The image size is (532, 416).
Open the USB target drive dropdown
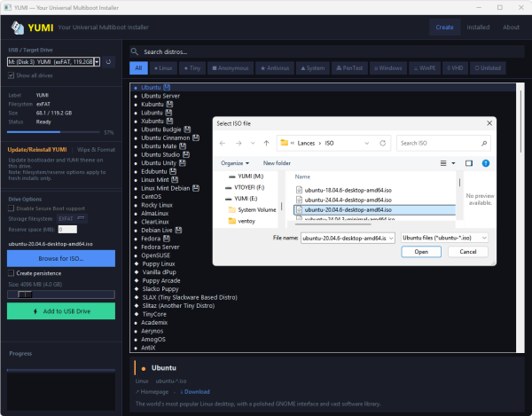click(97, 62)
